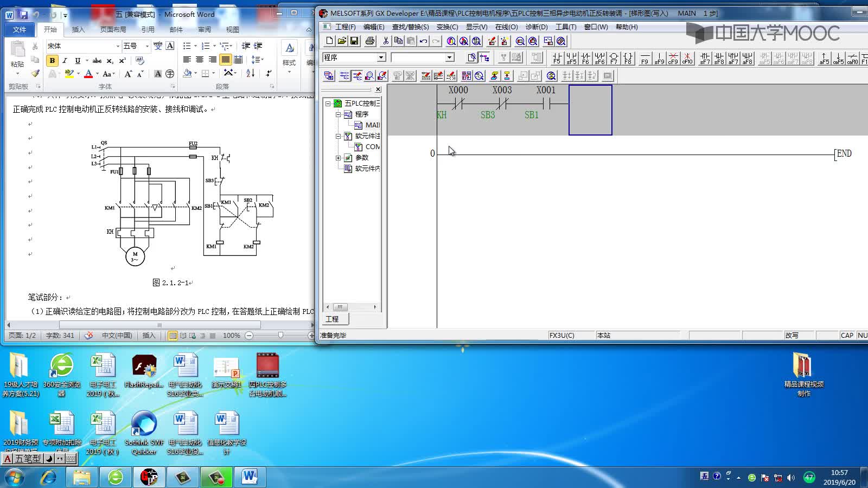
Task: Insert falling pulse contact sF8
Action: pyautogui.click(x=719, y=57)
